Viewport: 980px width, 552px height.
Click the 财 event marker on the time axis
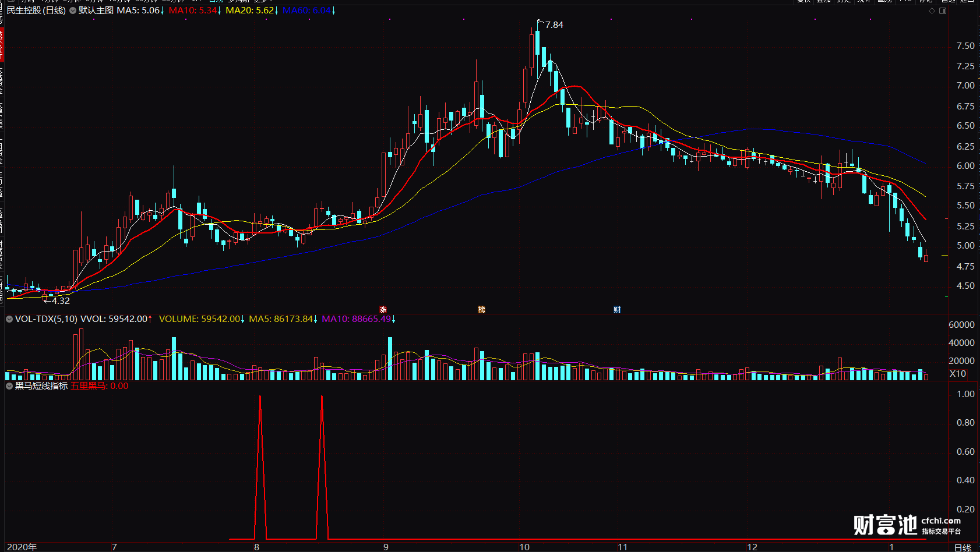click(617, 310)
